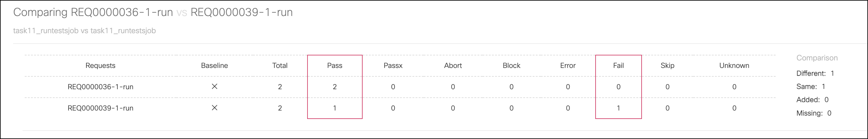Click the Pass column header

point(335,66)
